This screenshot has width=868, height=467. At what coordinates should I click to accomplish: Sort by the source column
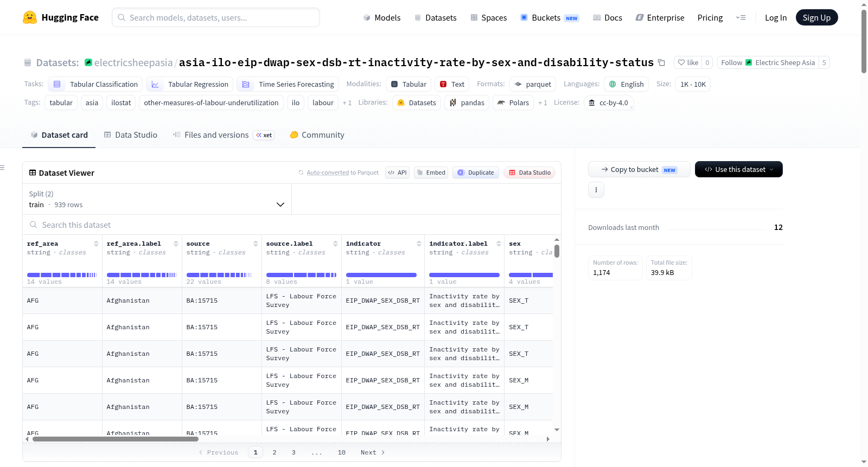point(256,244)
